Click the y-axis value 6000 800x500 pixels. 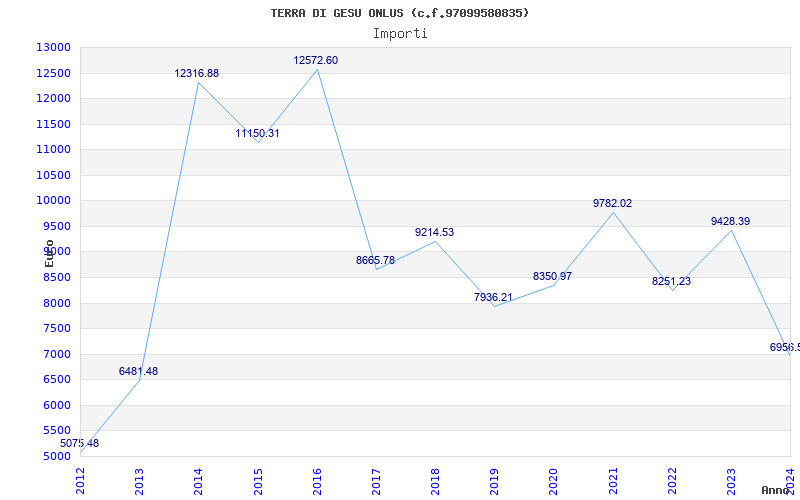coord(56,405)
